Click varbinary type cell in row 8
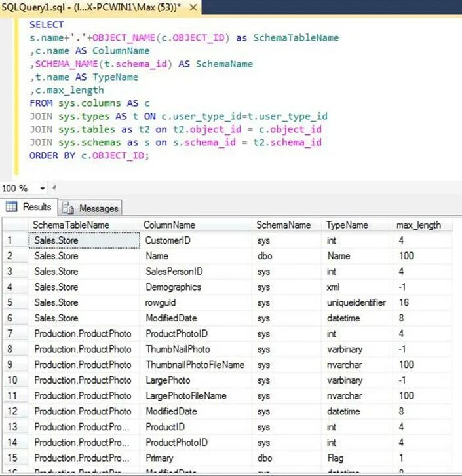This screenshot has width=462, height=476. (357, 349)
